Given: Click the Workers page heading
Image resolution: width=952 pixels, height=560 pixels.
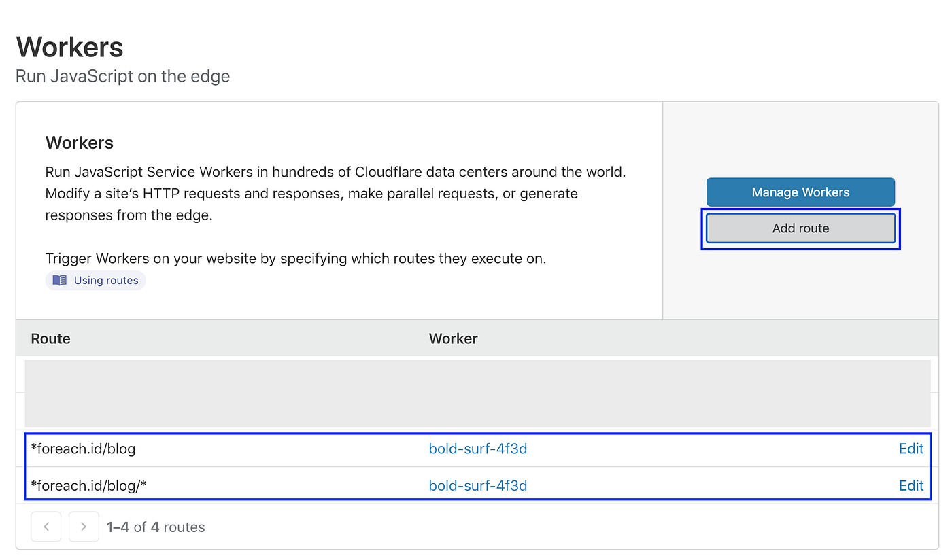Looking at the screenshot, I should 69,46.
